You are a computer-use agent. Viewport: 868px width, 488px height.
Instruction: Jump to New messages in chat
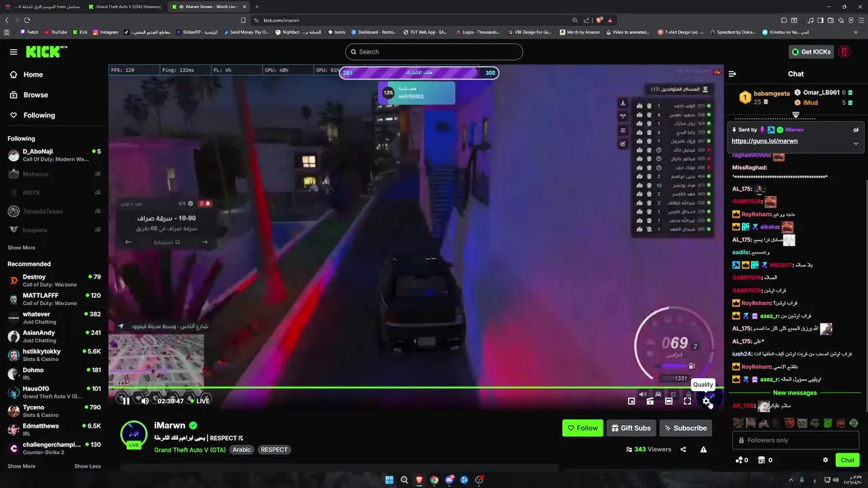[795, 392]
